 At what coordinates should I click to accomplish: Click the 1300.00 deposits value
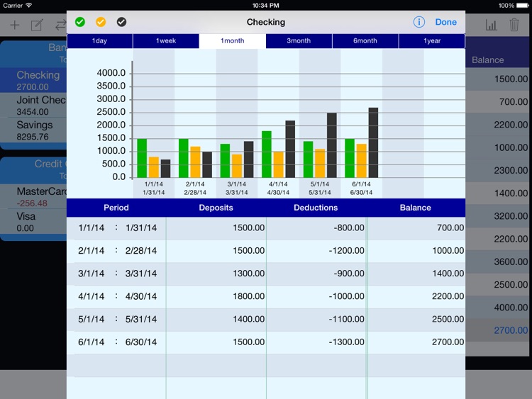point(249,274)
